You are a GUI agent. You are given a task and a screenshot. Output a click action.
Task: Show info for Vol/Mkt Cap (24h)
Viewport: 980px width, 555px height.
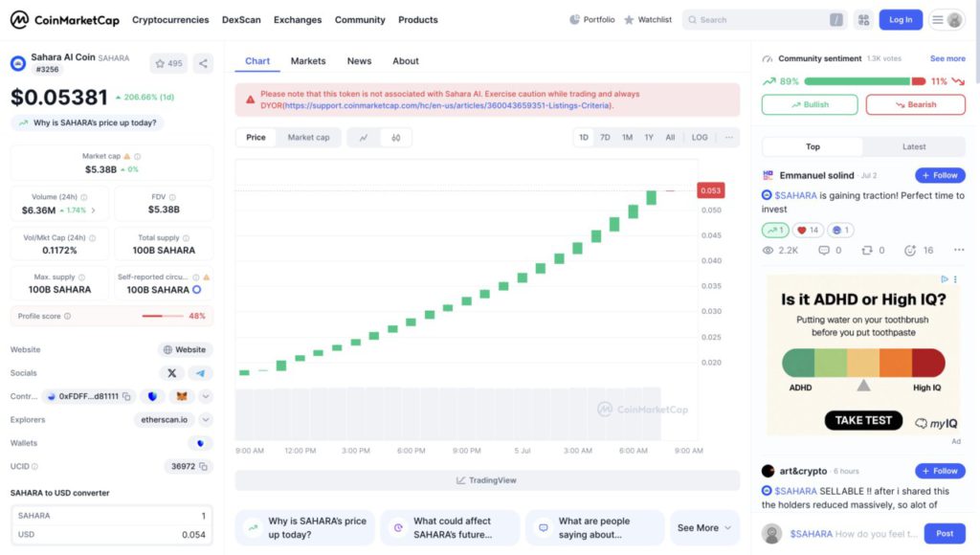(x=93, y=238)
